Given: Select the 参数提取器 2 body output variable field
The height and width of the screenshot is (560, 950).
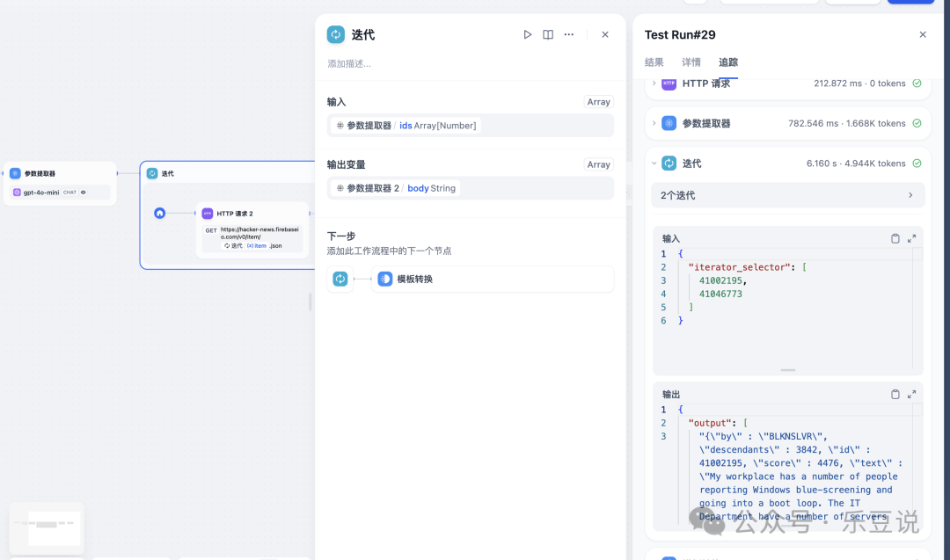Looking at the screenshot, I should (x=470, y=188).
